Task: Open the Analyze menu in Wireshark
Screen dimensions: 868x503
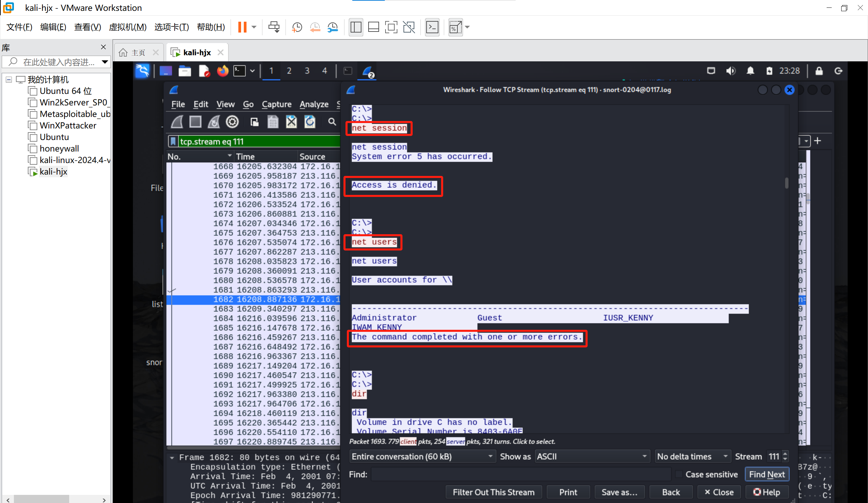Action: [314, 104]
